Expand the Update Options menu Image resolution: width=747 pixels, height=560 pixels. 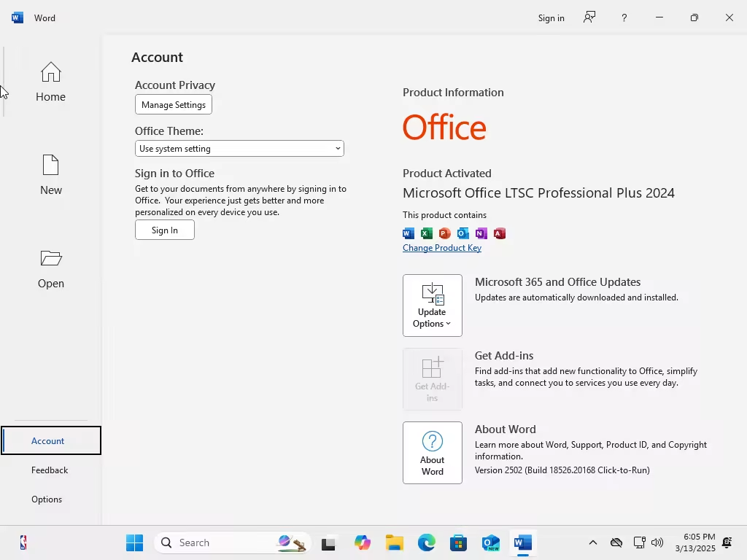coord(432,306)
